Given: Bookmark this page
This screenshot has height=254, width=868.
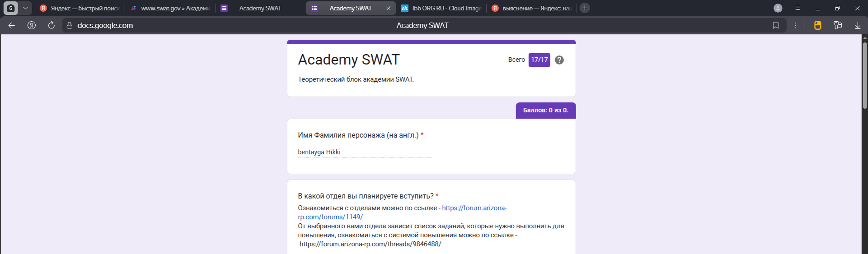Looking at the screenshot, I should point(775,25).
